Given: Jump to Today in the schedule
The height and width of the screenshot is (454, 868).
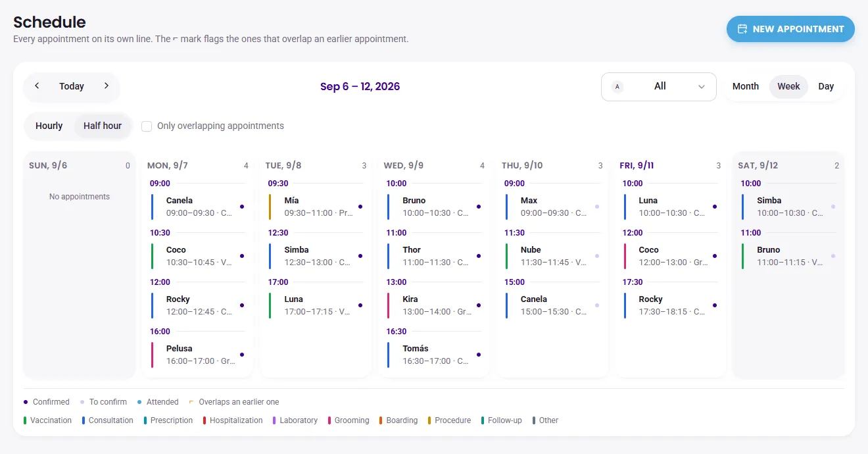Looking at the screenshot, I should click(x=72, y=86).
